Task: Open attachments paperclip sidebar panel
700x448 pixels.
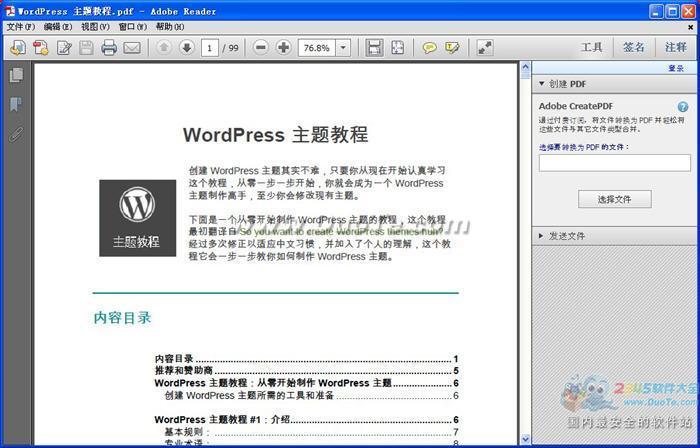Action: (x=16, y=134)
